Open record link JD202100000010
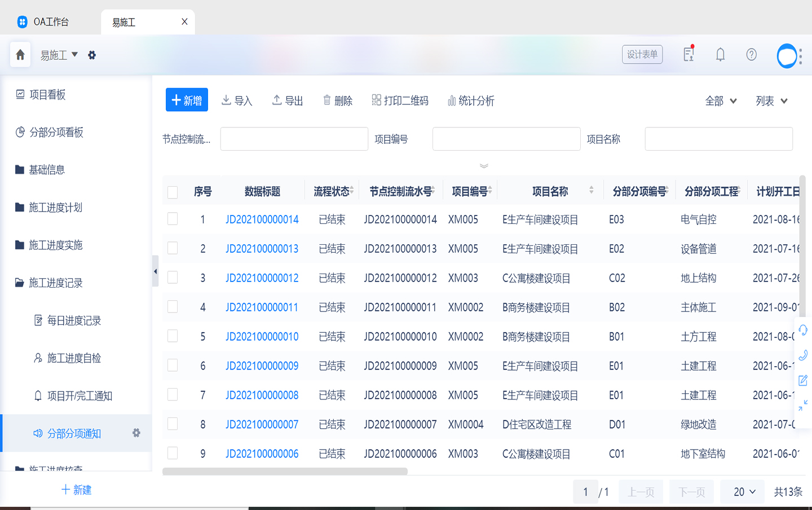The width and height of the screenshot is (812, 510). point(262,337)
